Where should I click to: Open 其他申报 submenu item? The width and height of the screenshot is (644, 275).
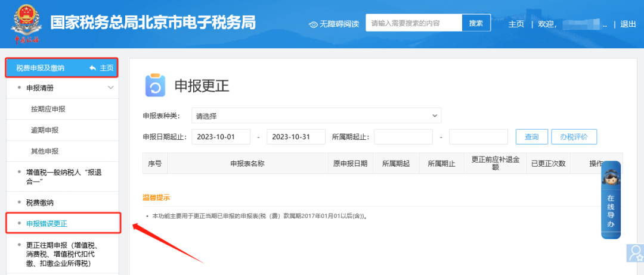pyautogui.click(x=45, y=151)
